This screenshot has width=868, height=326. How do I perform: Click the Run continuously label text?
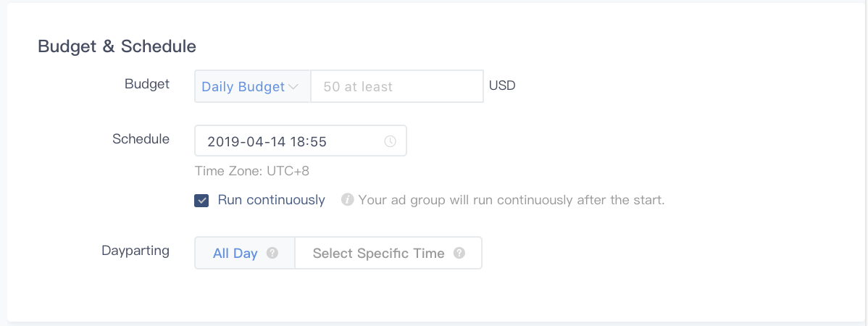click(x=271, y=200)
